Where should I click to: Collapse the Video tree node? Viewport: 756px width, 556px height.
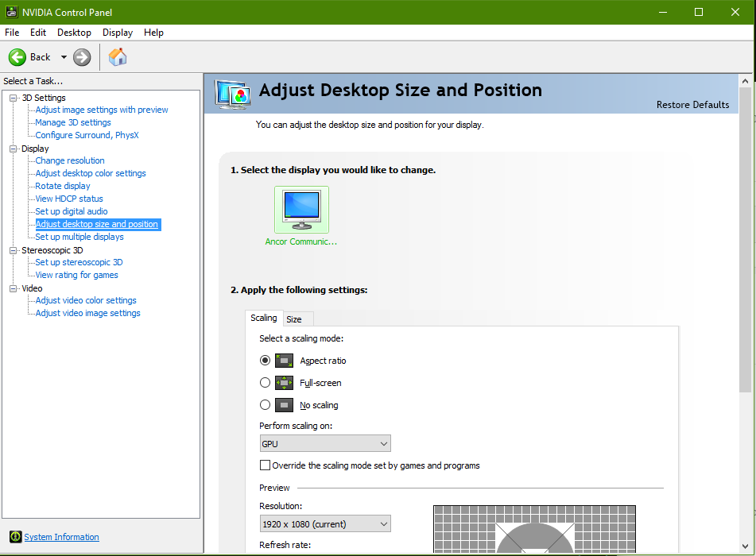click(x=14, y=288)
